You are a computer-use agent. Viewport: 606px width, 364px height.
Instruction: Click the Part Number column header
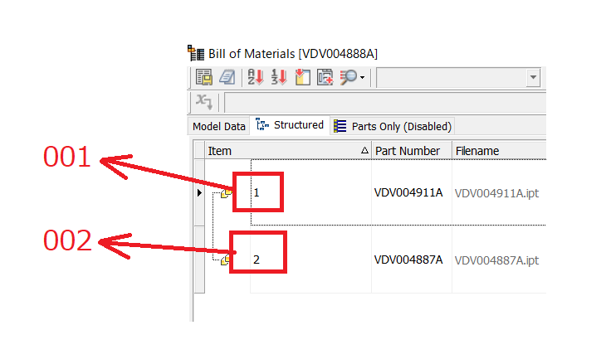pyautogui.click(x=412, y=151)
